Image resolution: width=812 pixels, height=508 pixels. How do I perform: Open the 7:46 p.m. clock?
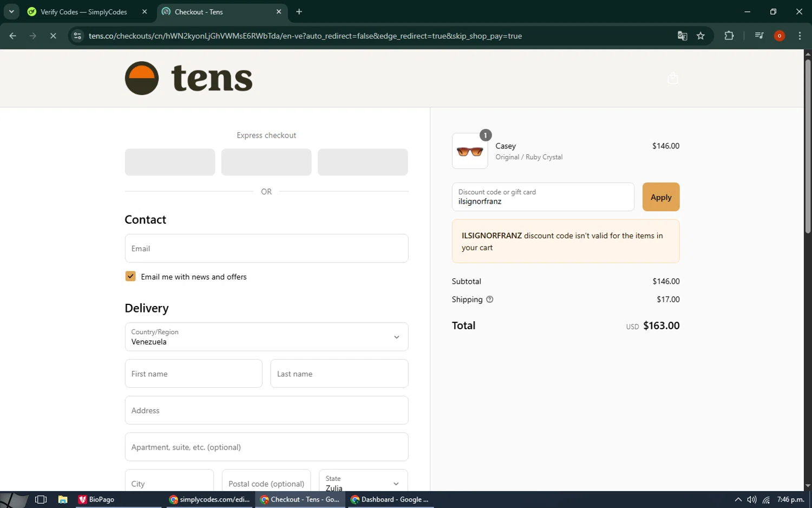click(790, 500)
